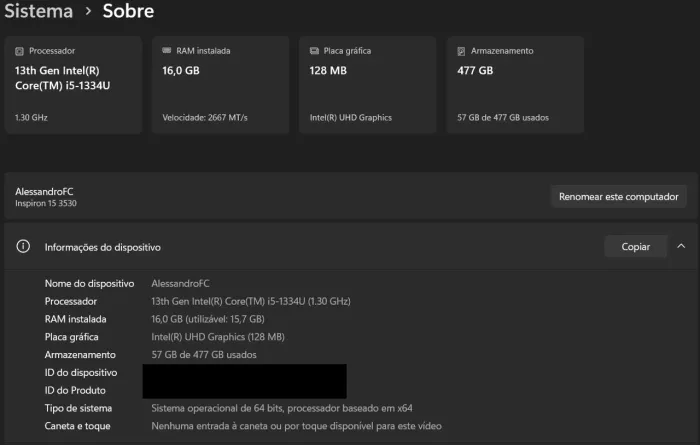Open the Processador summary card
Screen dimensions: 700x445
pos(74,85)
